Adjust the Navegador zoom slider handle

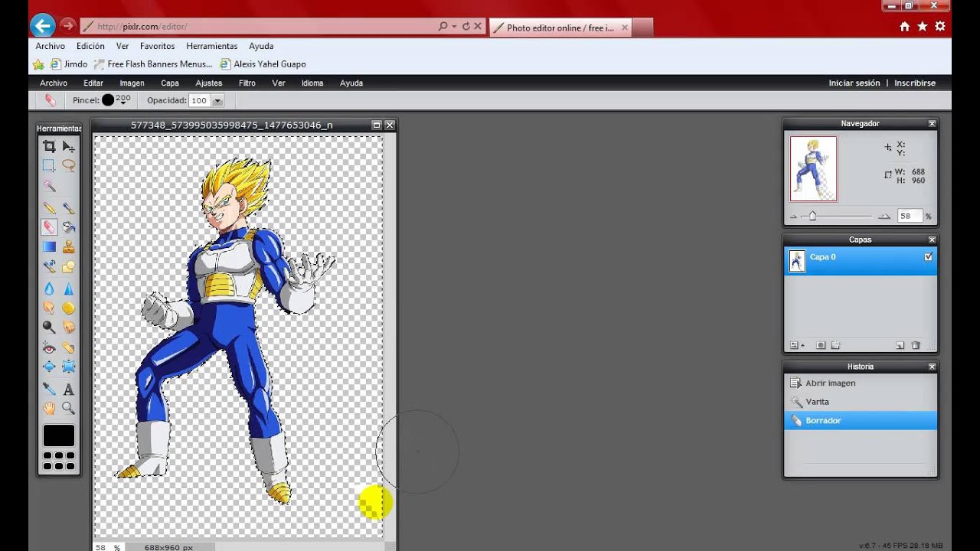coord(812,216)
